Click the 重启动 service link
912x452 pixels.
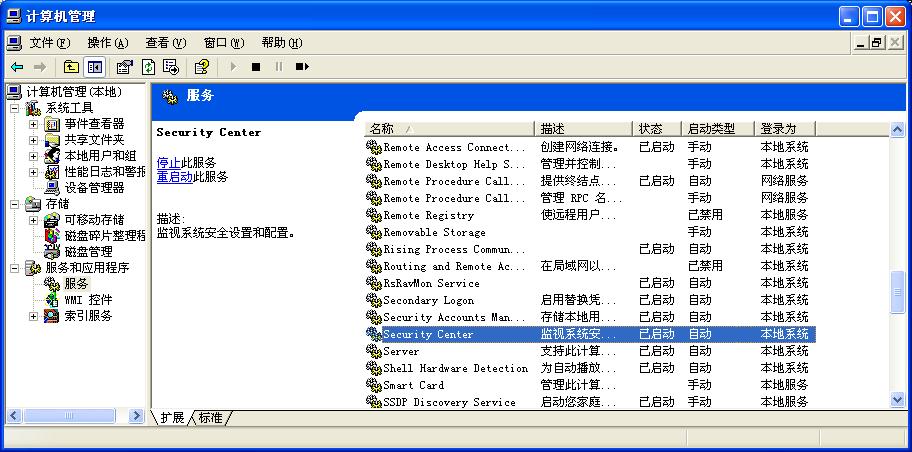click(174, 177)
